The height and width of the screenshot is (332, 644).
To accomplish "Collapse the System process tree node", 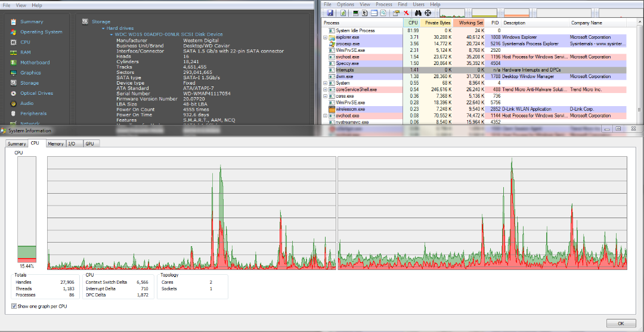I will (326, 83).
